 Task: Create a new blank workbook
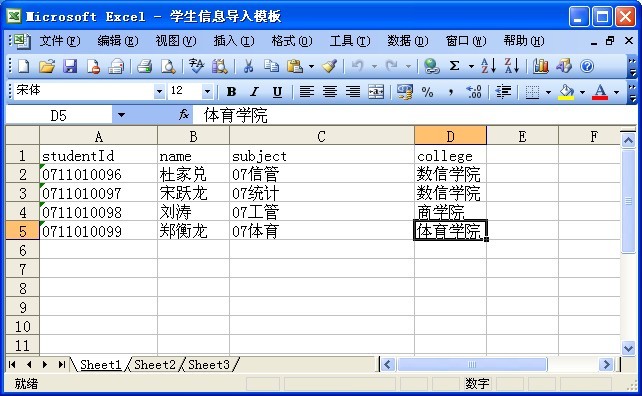point(23,66)
